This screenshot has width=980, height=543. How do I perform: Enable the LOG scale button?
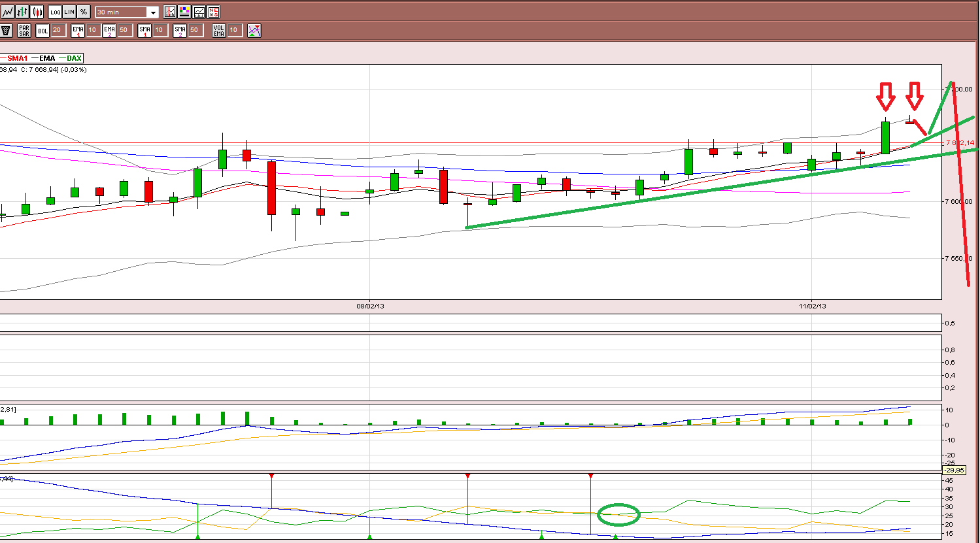click(x=55, y=12)
